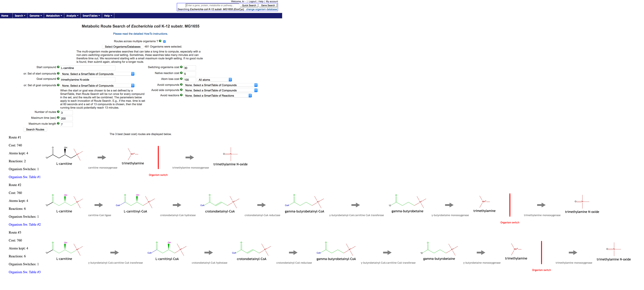Expand the Avoid reactions SmartTable dropdown
The height and width of the screenshot is (290, 644).
pos(218,96)
